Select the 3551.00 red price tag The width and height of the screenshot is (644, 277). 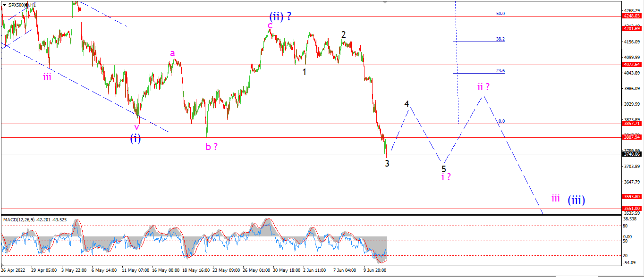pyautogui.click(x=632, y=208)
